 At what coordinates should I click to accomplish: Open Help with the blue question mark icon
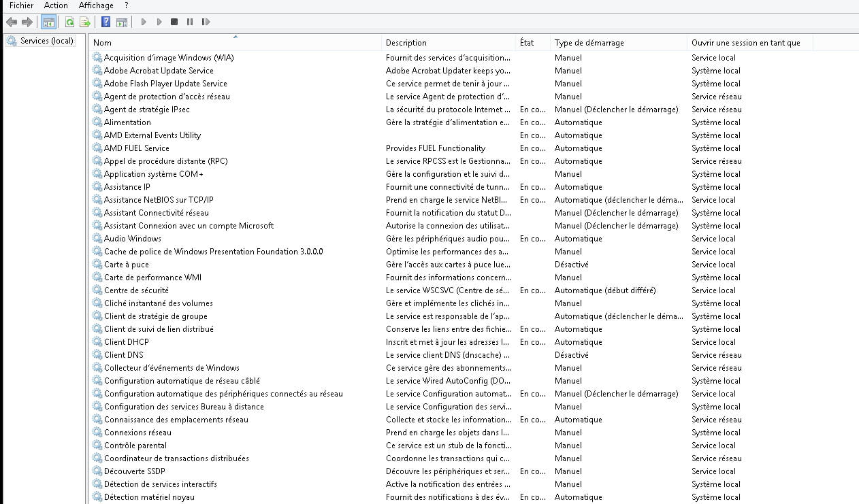(x=106, y=22)
